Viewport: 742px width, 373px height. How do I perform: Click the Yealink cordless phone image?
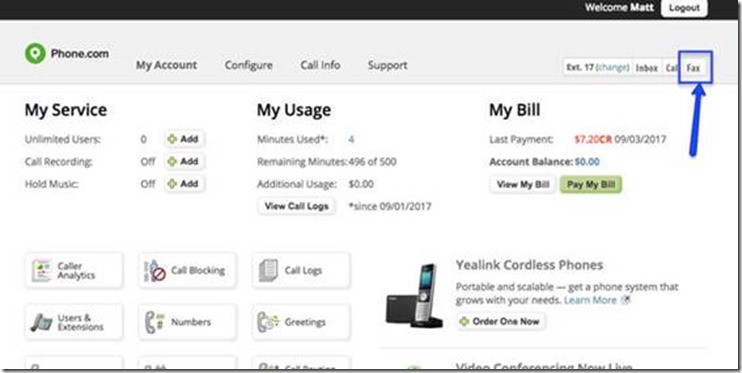click(x=415, y=296)
